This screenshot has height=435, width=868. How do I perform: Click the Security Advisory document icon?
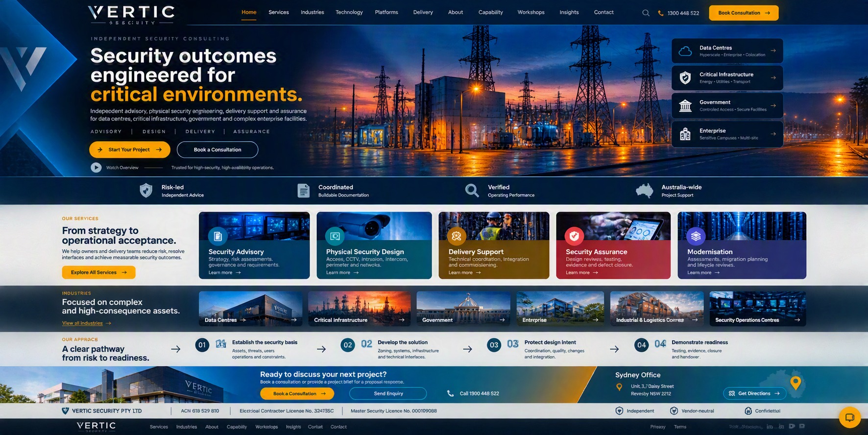point(218,237)
